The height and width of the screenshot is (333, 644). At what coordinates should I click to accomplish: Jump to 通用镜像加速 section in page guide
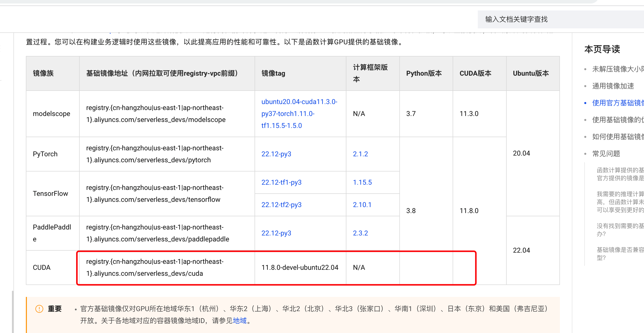pos(613,86)
